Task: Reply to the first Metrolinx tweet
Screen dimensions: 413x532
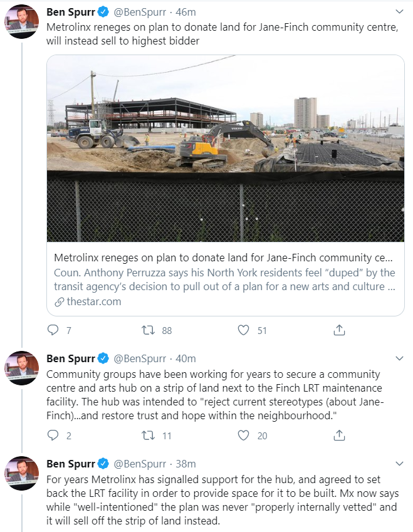Action: pyautogui.click(x=53, y=330)
